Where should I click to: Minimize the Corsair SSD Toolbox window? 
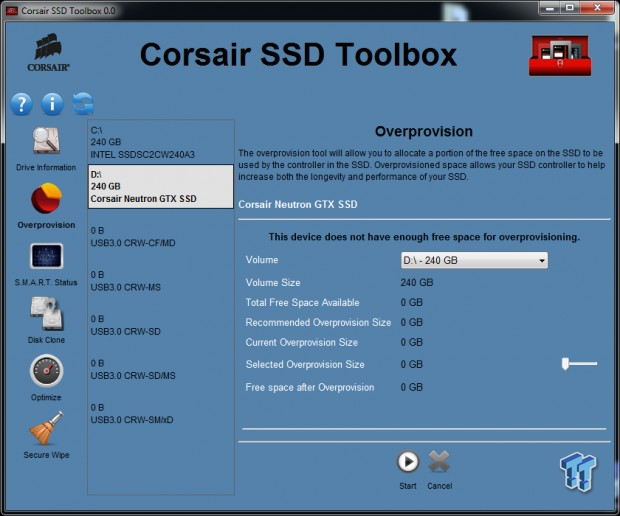[x=549, y=8]
